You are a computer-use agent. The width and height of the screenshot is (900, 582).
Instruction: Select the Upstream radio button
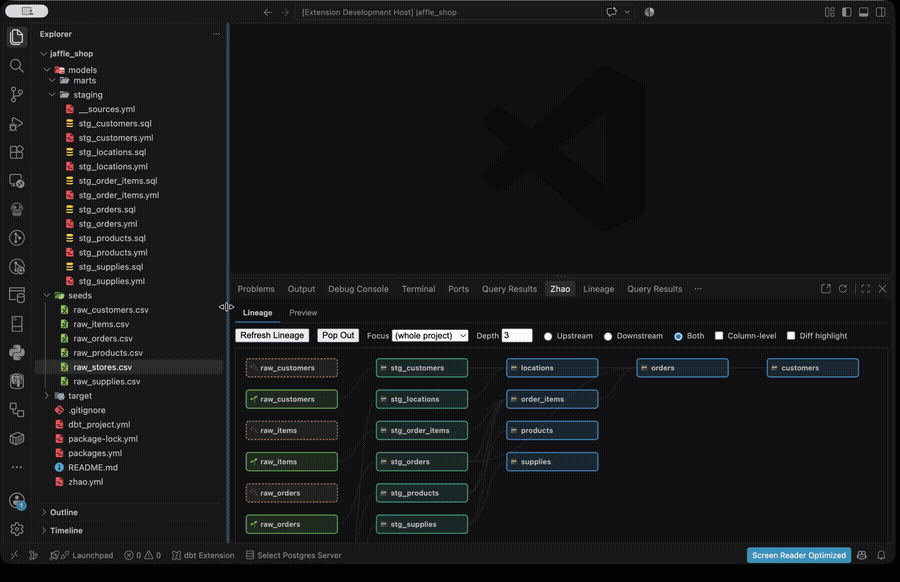point(548,336)
